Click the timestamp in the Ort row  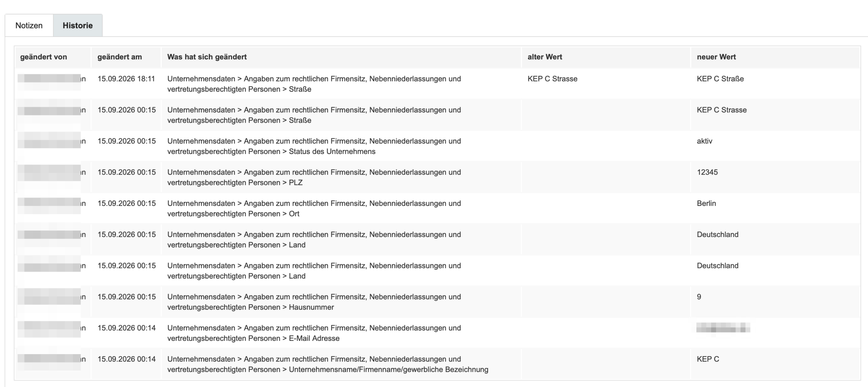click(126, 204)
